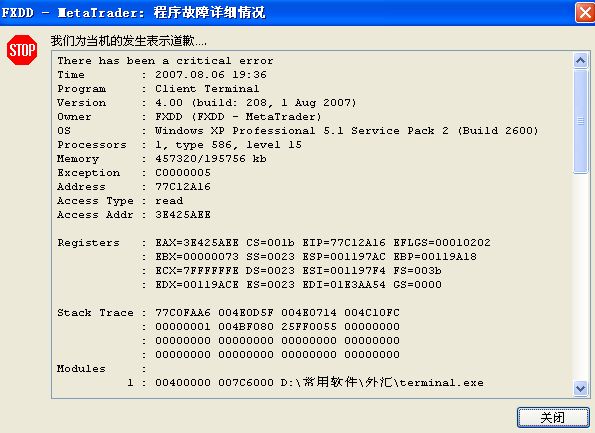Click the 'Client Terminal' program value

click(x=207, y=89)
